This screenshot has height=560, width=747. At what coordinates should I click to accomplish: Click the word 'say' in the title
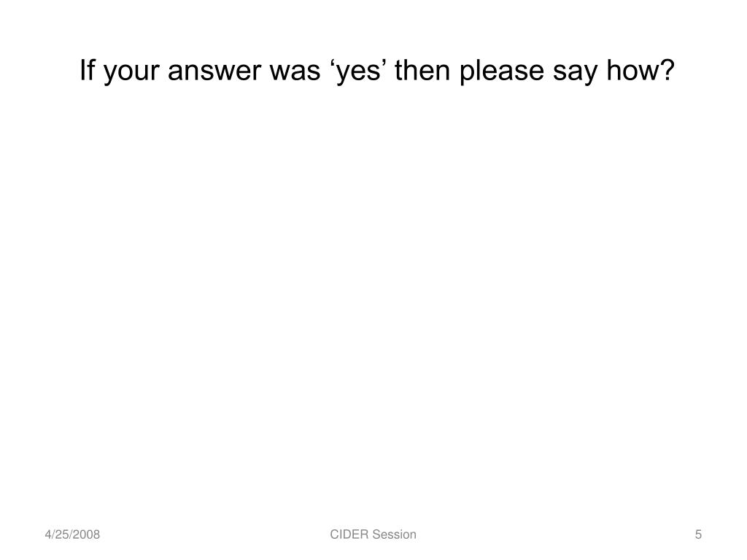point(576,72)
